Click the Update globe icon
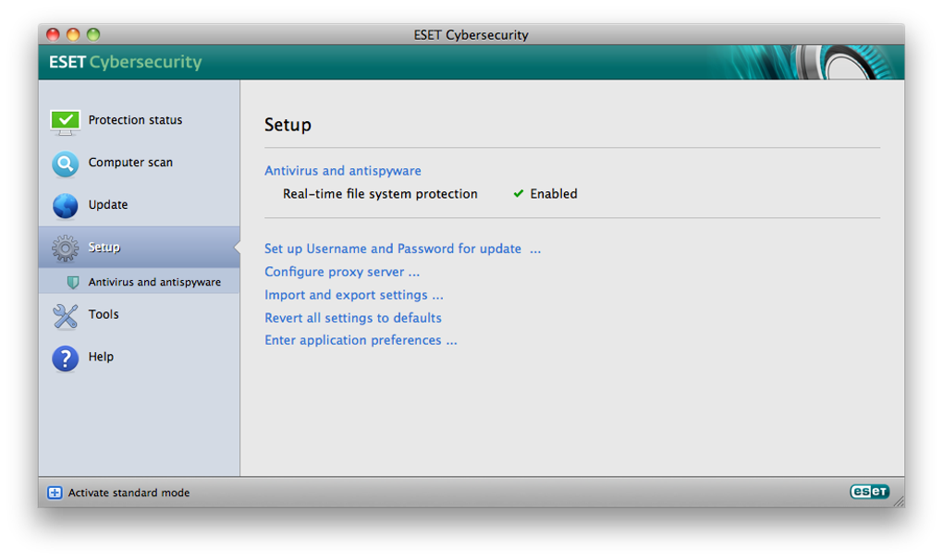 (65, 206)
